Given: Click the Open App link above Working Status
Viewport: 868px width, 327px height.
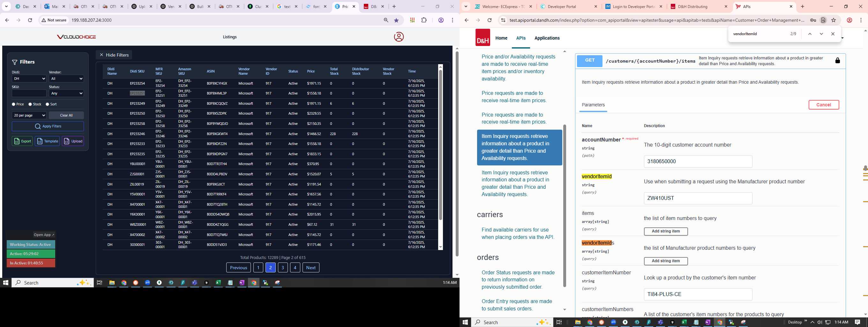Looking at the screenshot, I should 44,235.
